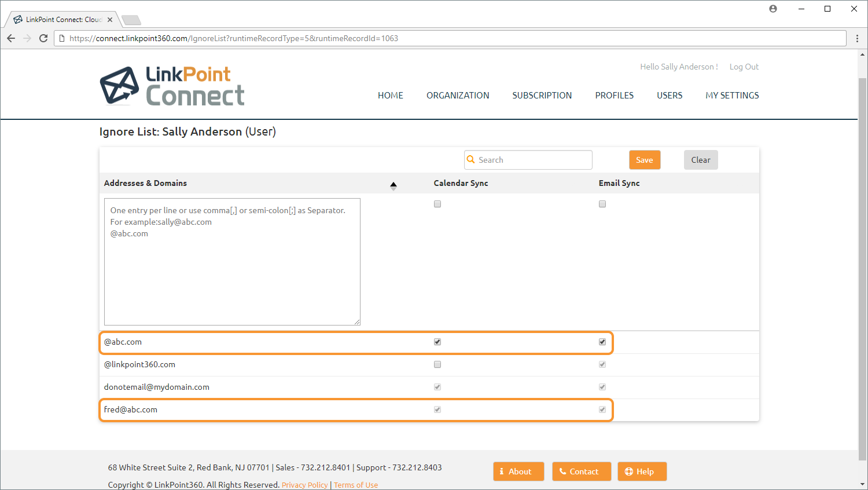The image size is (868, 490).
Task: Open the Terms of Use link
Action: 356,485
